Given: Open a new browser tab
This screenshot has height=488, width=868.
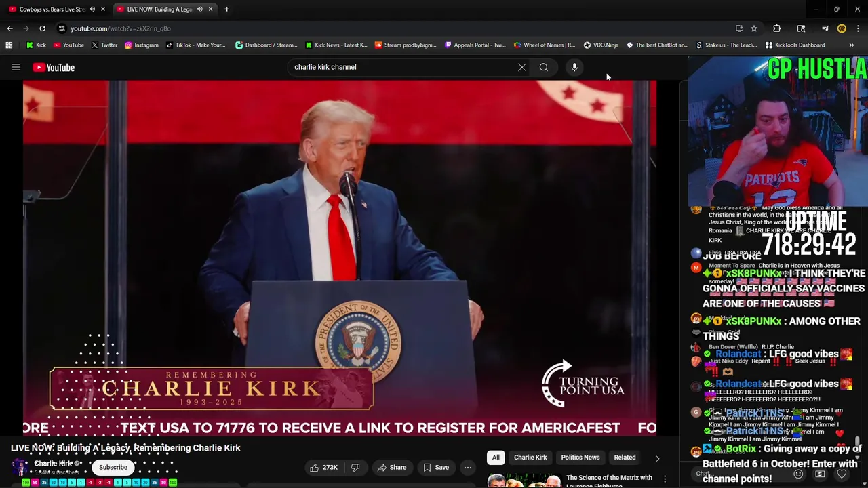Looking at the screenshot, I should [x=226, y=9].
